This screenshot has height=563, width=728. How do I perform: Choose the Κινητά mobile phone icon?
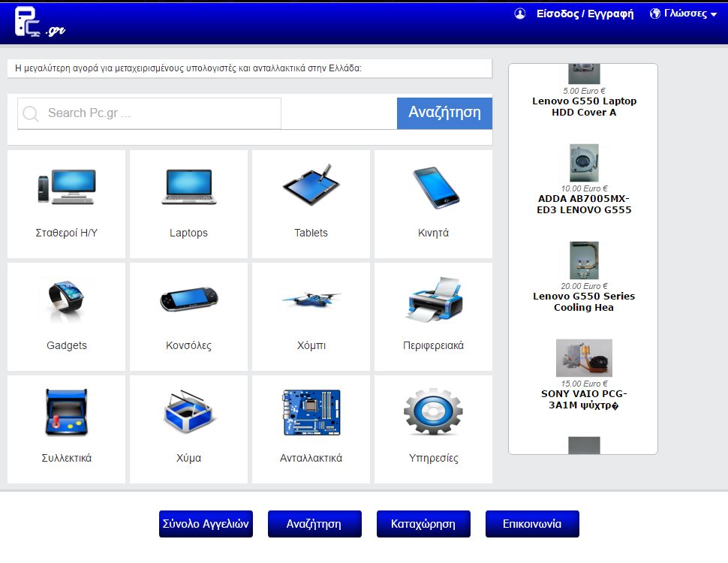434,187
